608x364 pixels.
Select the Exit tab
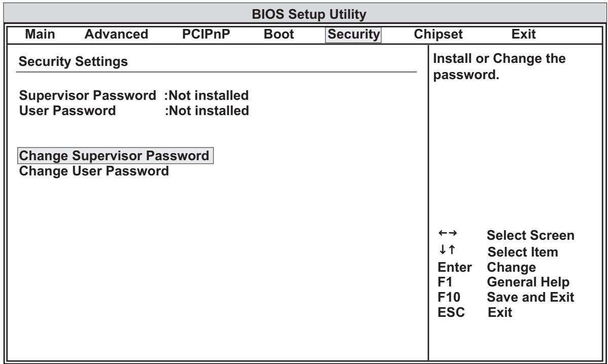click(523, 34)
